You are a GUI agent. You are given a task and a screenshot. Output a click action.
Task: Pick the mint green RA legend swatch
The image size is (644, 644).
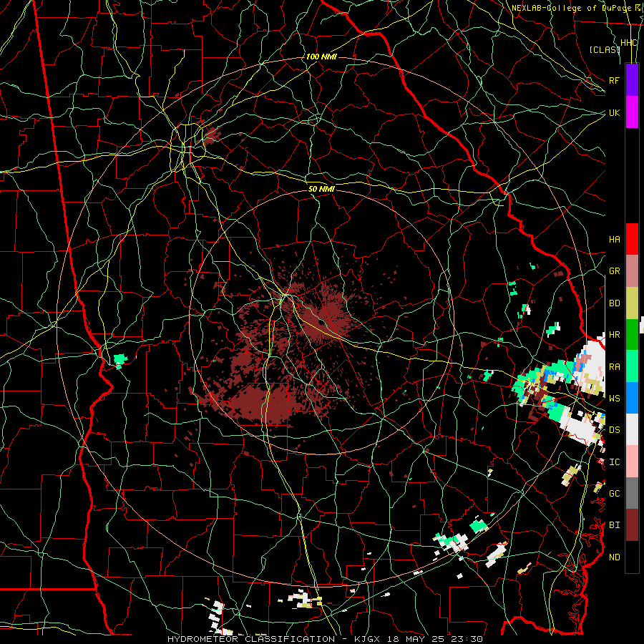[632, 366]
